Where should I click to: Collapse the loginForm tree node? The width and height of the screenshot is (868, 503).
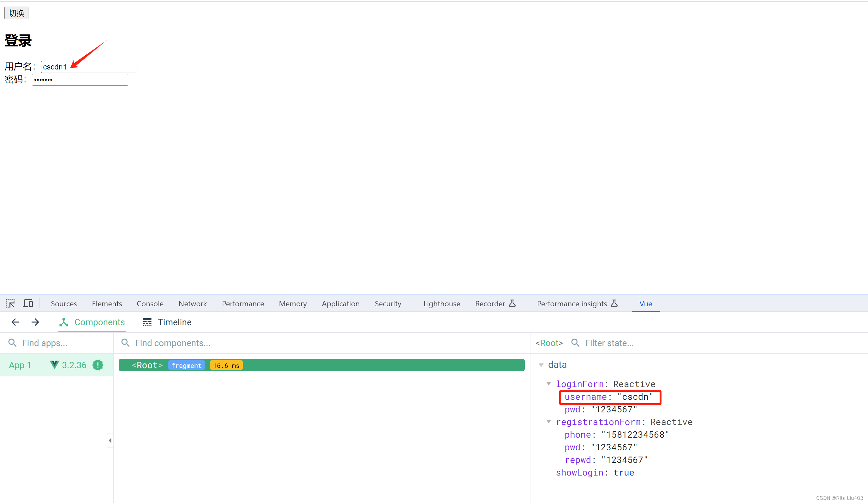point(549,384)
